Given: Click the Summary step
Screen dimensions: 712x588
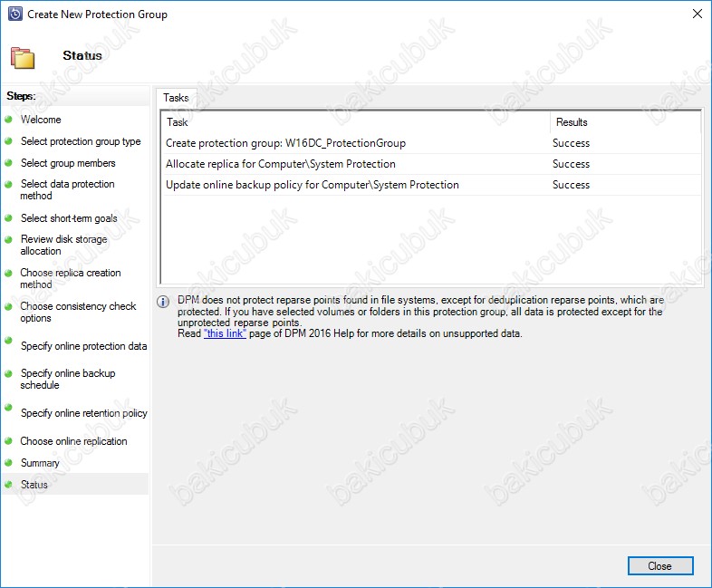Looking at the screenshot, I should 40,463.
